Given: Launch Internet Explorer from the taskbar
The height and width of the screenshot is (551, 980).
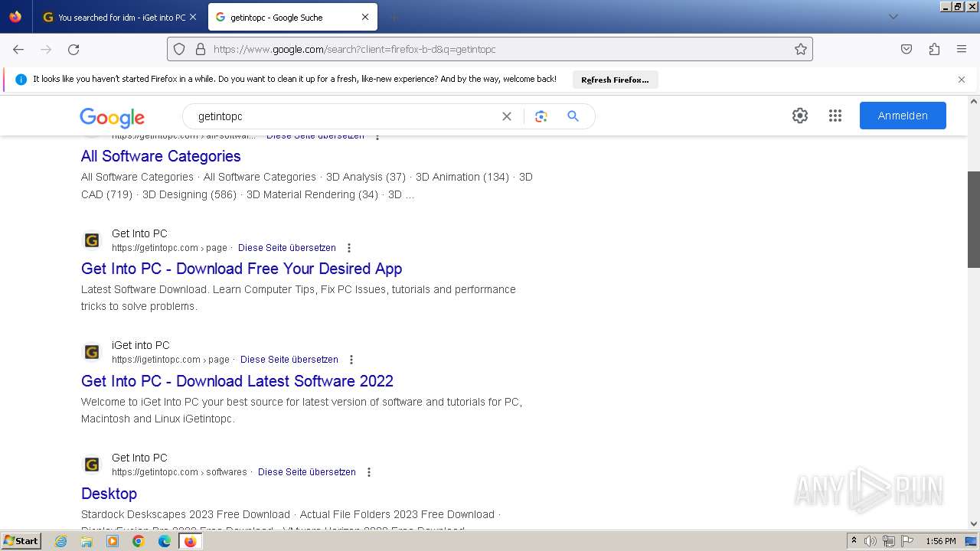Looking at the screenshot, I should [x=61, y=541].
